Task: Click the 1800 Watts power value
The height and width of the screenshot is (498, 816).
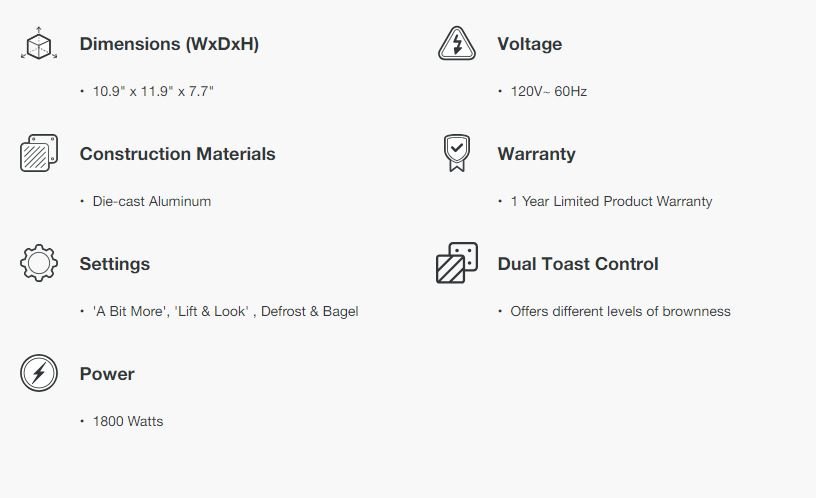Action: 128,421
